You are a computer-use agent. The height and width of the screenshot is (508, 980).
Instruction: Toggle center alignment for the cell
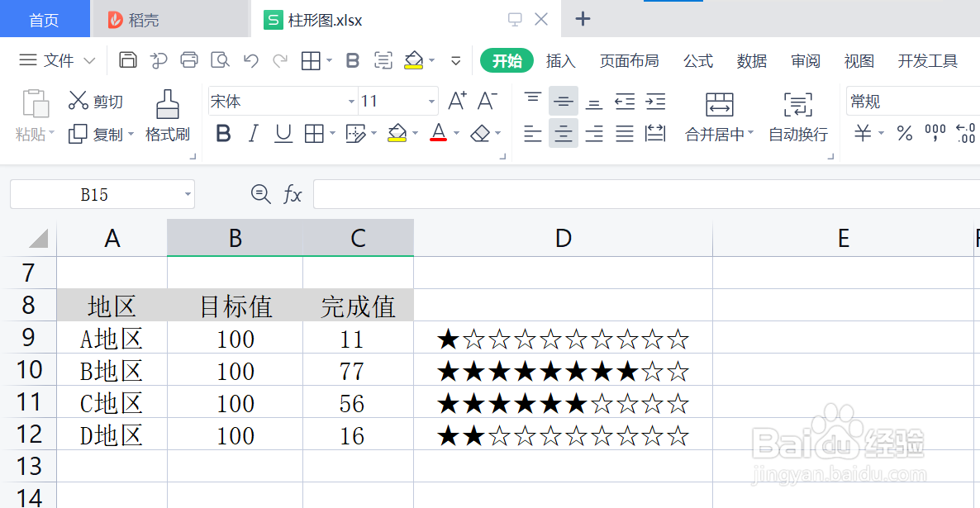[x=563, y=134]
